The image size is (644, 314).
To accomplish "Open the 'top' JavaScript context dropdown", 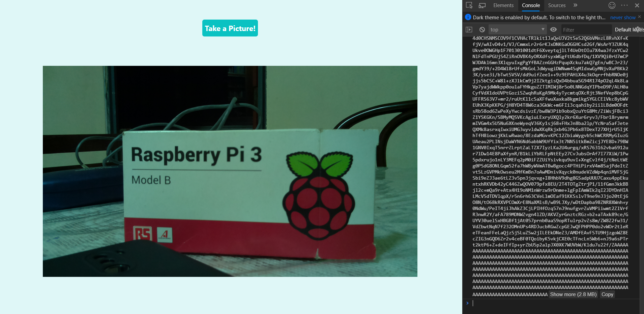I will [x=517, y=30].
